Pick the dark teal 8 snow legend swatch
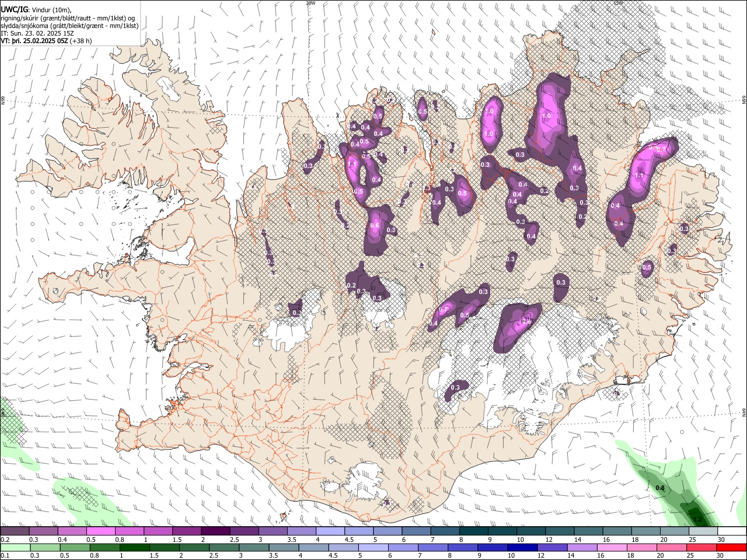This screenshot has height=560, width=747. coord(473,531)
